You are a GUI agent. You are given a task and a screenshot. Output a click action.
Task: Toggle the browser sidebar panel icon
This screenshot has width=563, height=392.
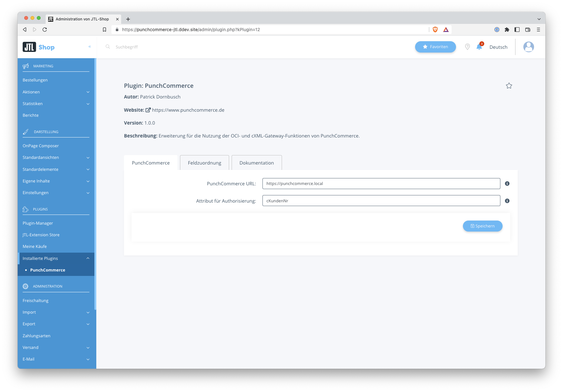click(x=517, y=30)
